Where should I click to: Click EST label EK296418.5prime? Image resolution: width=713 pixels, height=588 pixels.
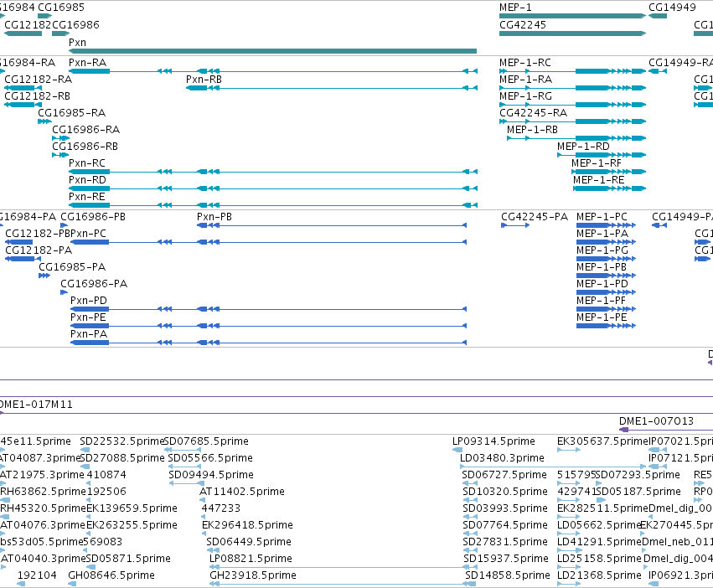[x=247, y=525]
